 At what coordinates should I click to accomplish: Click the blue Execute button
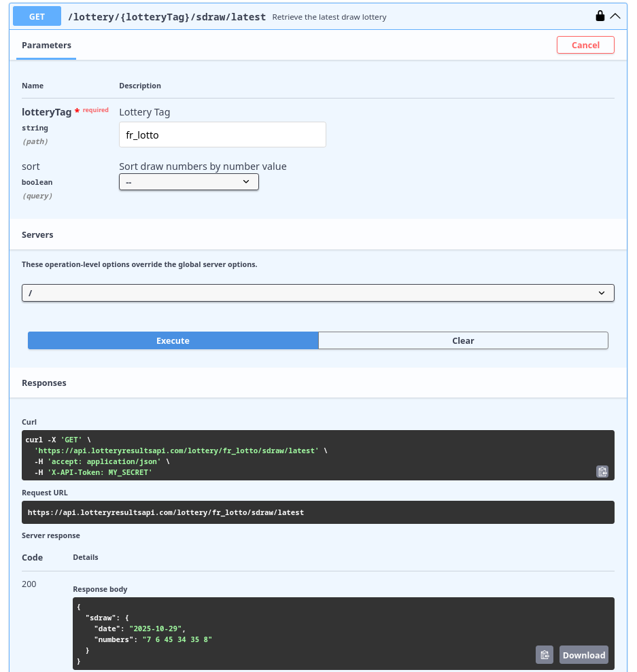[x=173, y=340]
